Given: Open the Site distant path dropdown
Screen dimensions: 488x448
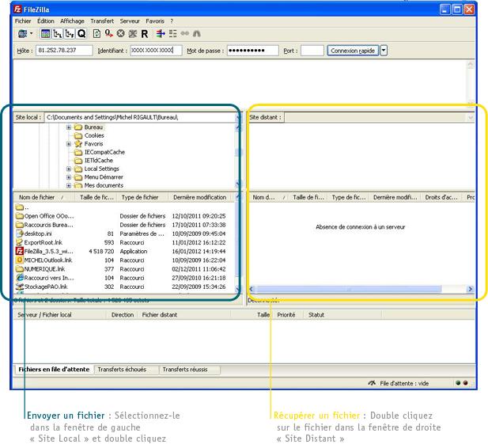Looking at the screenshot, I should (x=471, y=117).
